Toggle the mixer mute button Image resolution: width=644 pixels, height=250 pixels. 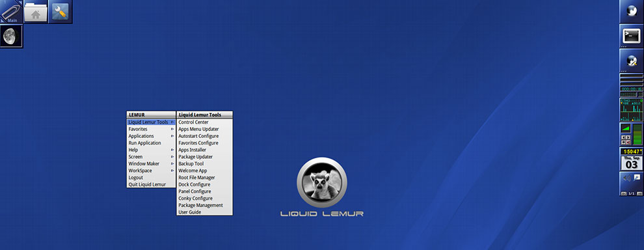pyautogui.click(x=628, y=143)
